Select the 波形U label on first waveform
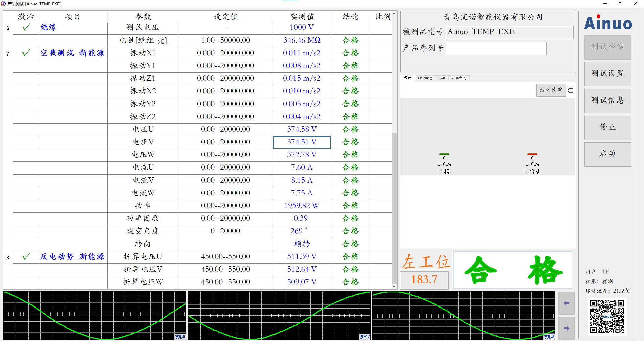 tap(180, 337)
